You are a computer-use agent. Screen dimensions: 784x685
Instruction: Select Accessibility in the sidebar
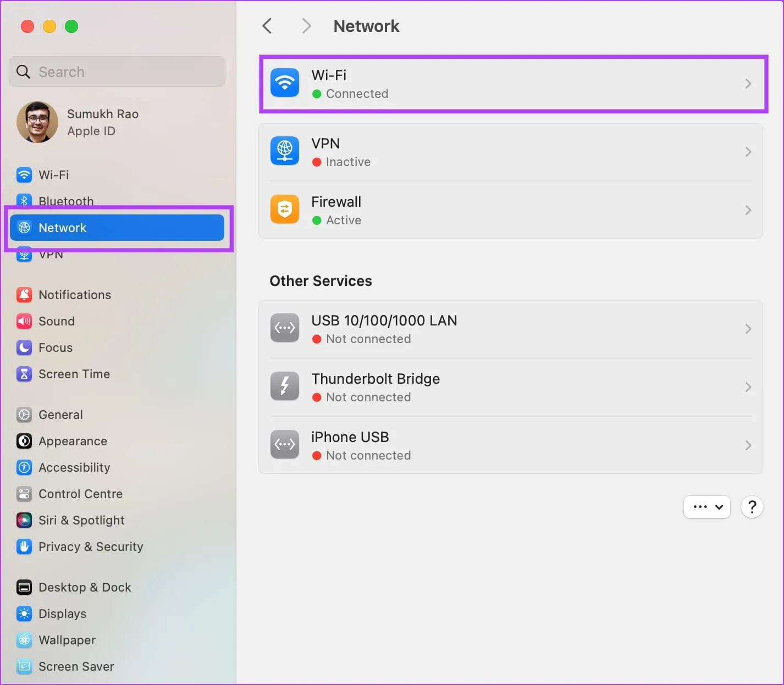pyautogui.click(x=74, y=467)
